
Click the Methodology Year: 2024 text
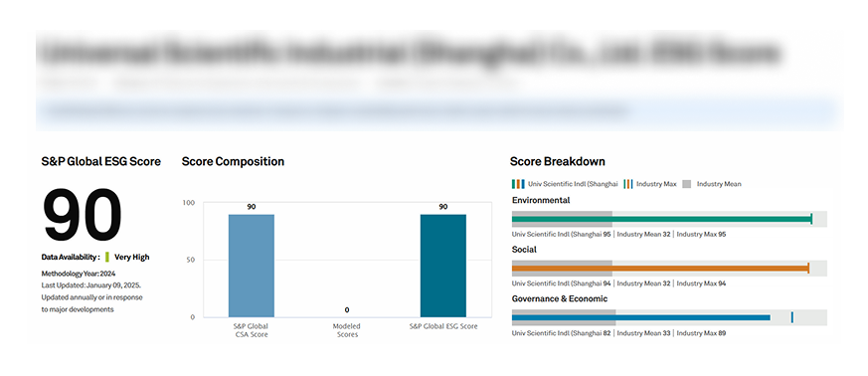tap(78, 274)
